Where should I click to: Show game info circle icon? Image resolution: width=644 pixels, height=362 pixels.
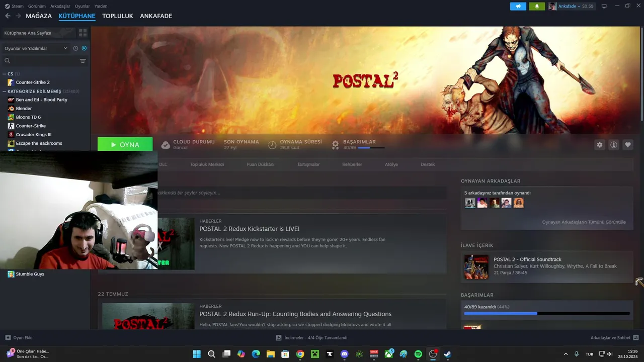(614, 145)
